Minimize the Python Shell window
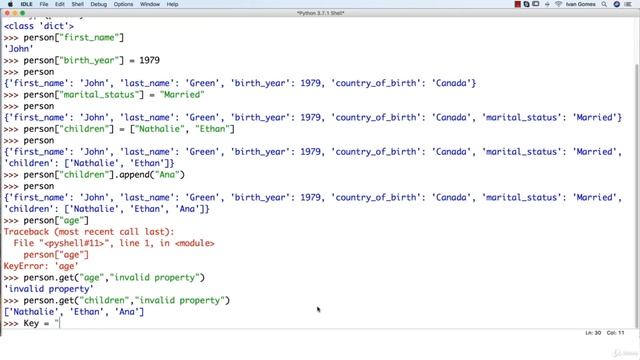640x360 pixels. (x=15, y=13)
